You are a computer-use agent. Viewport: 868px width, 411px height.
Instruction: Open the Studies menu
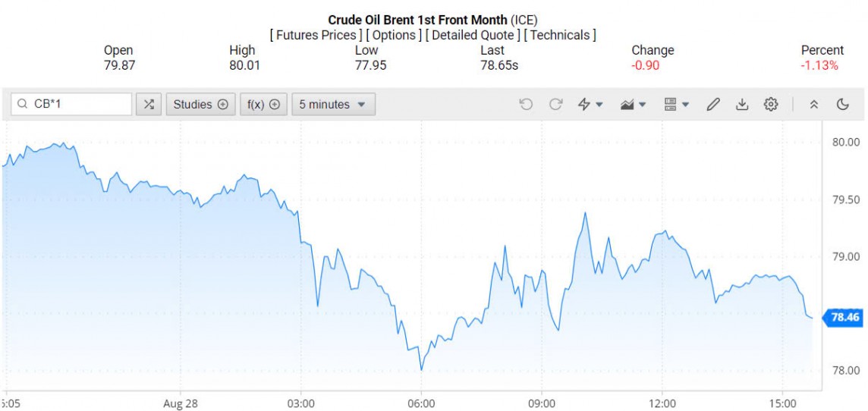click(200, 105)
